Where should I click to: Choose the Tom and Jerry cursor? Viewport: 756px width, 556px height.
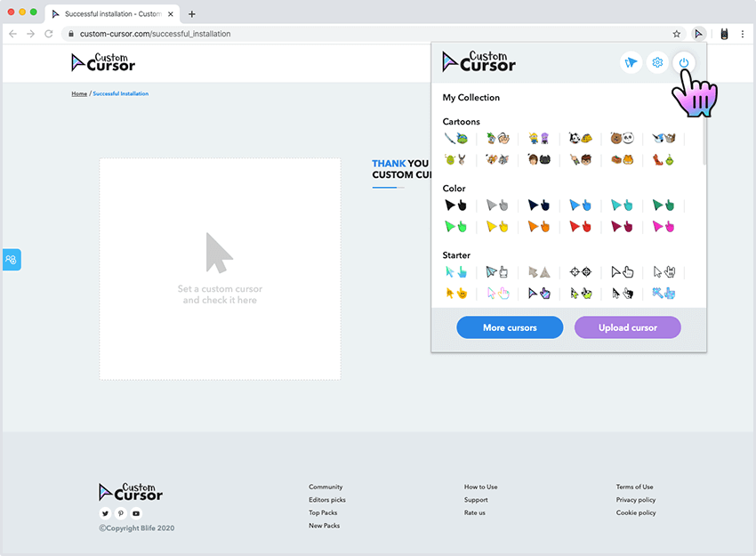point(497,159)
